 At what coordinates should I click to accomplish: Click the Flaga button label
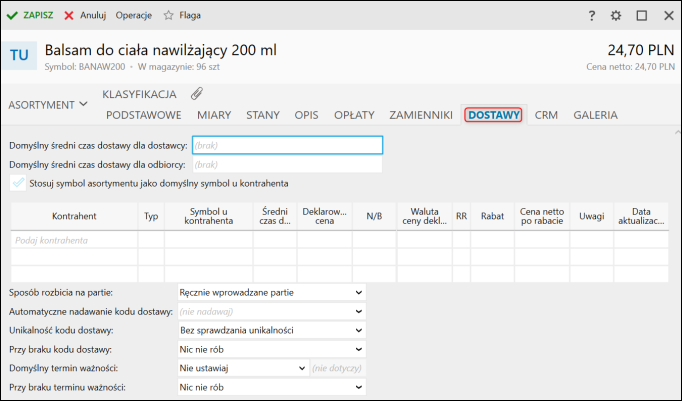point(190,15)
